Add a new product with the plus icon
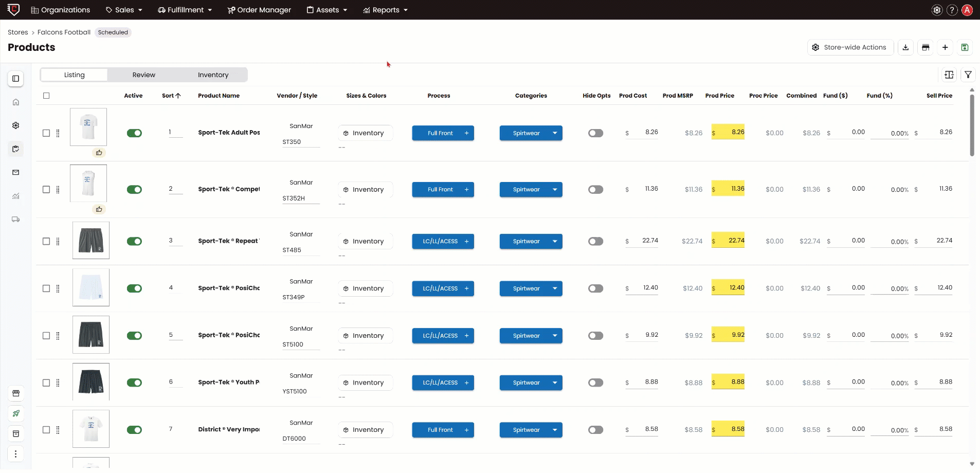Screen dimensions: 980x473 pyautogui.click(x=945, y=47)
